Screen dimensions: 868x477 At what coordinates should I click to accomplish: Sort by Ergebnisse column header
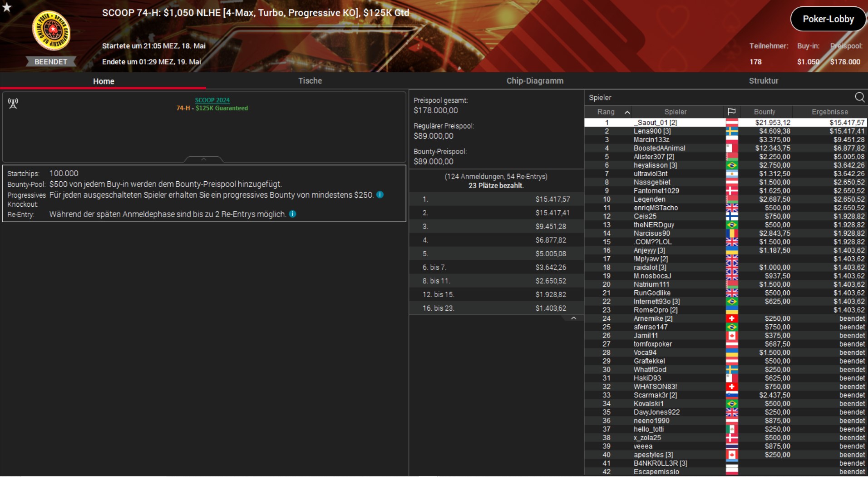click(829, 112)
